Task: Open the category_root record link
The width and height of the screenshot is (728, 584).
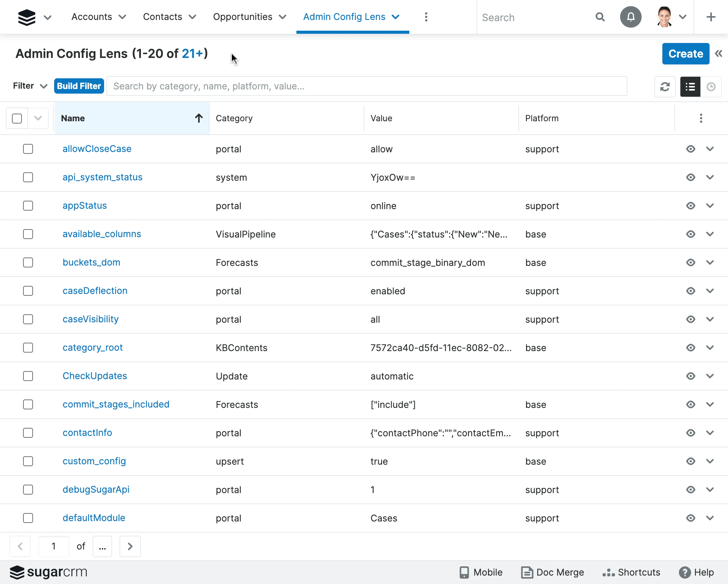Action: 93,348
